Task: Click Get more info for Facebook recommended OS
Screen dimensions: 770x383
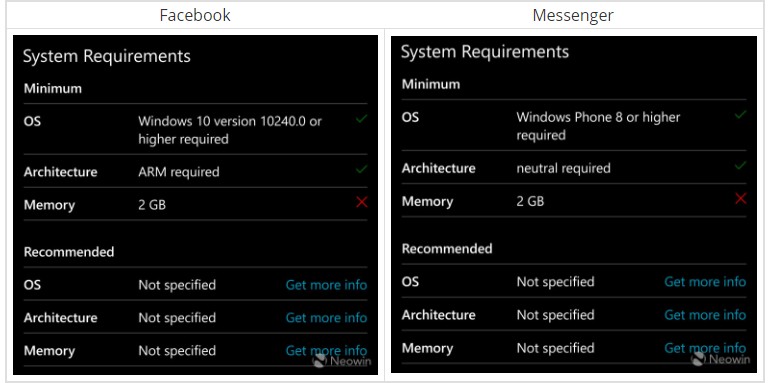Action: point(326,285)
